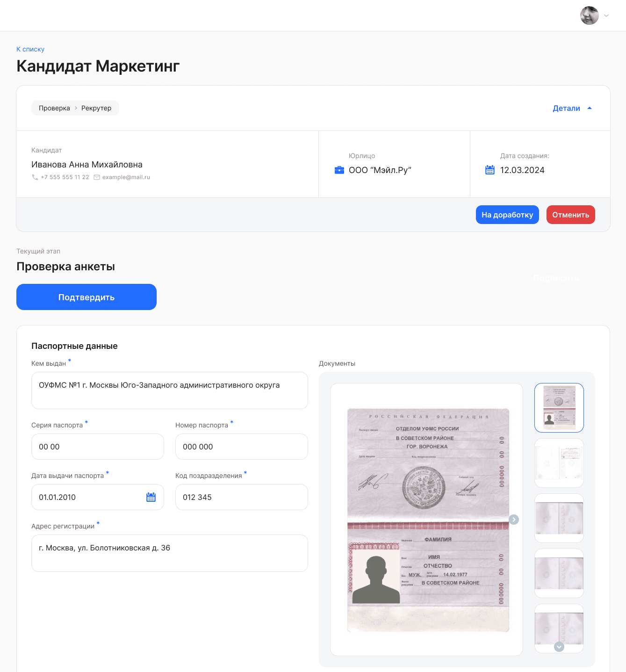Click creation date 12.03.2024
626x672 pixels.
[x=522, y=170]
